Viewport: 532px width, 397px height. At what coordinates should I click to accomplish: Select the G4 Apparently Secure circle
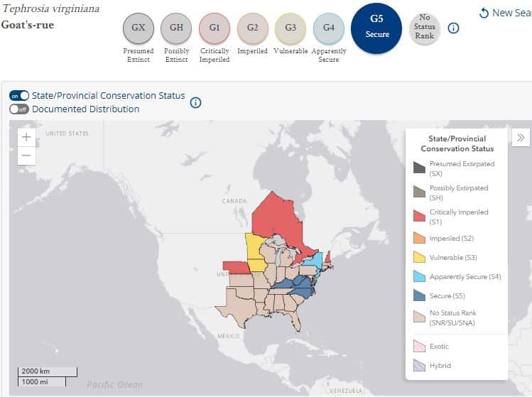tap(328, 28)
